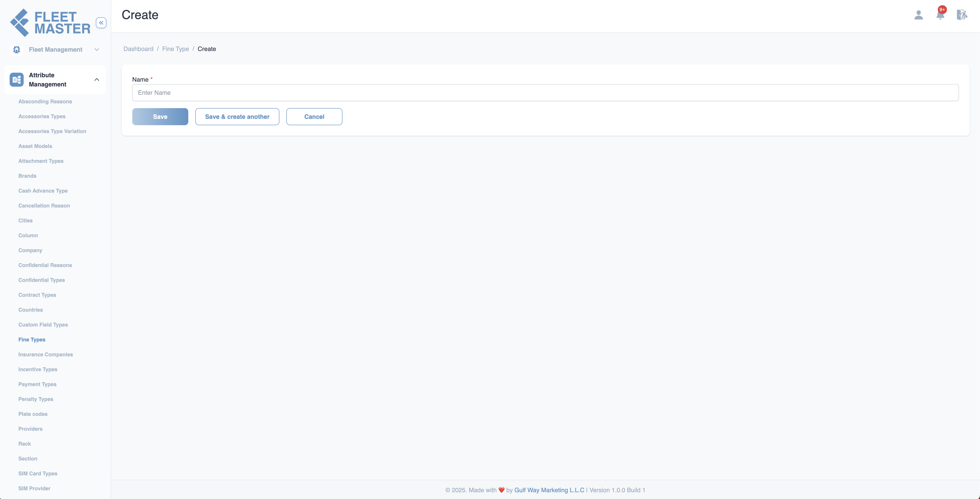Open the user profile icon
980x499 pixels.
click(918, 15)
